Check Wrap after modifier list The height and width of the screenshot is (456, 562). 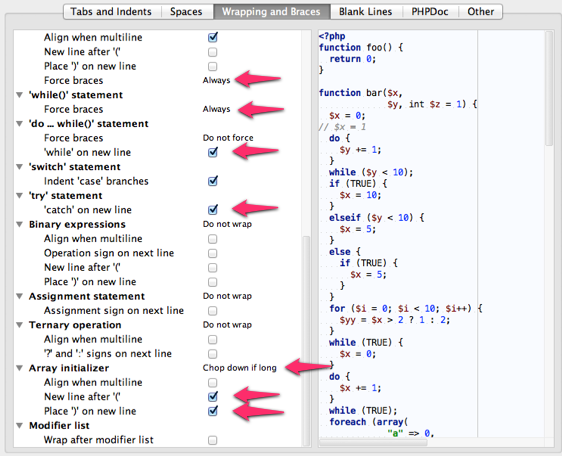coord(213,440)
